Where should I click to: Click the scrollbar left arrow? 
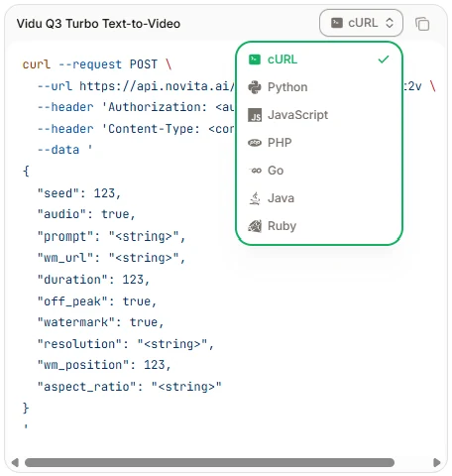click(15, 462)
